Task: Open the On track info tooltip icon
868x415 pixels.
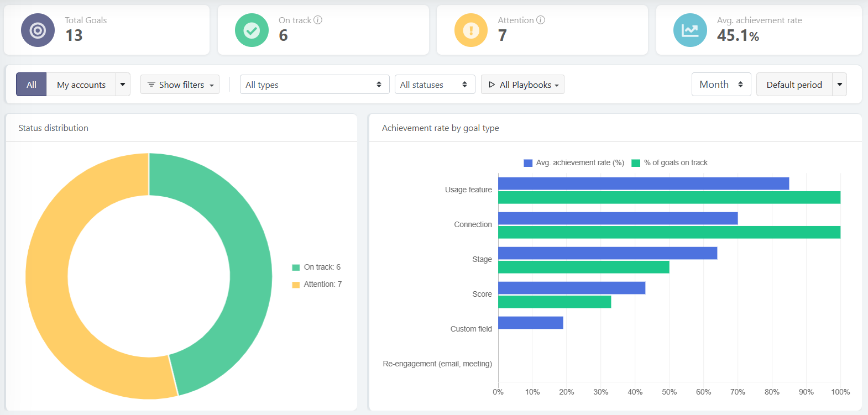Action: [318, 20]
